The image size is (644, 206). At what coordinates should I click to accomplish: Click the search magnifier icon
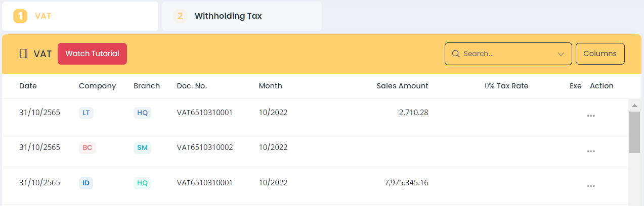(x=455, y=54)
